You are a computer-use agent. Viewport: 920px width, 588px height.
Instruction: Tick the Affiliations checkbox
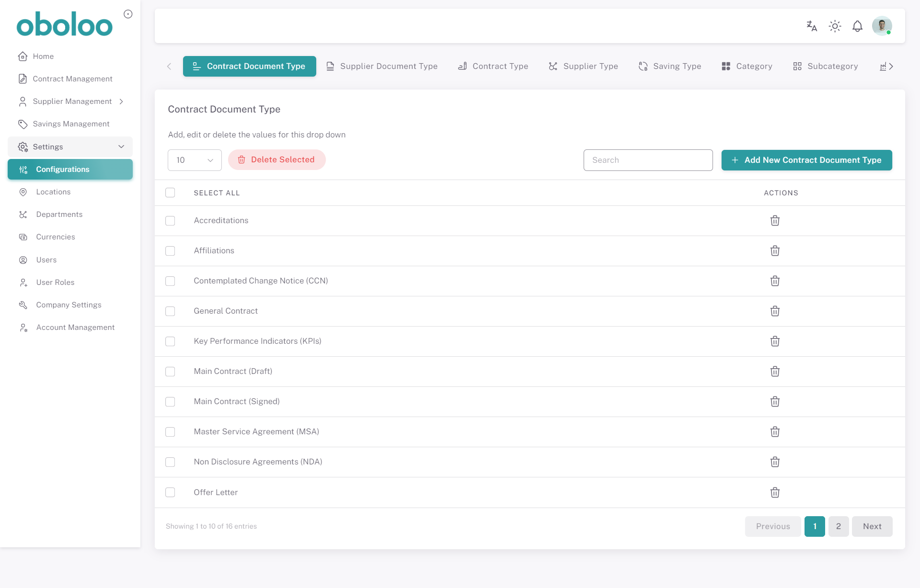[x=170, y=251]
